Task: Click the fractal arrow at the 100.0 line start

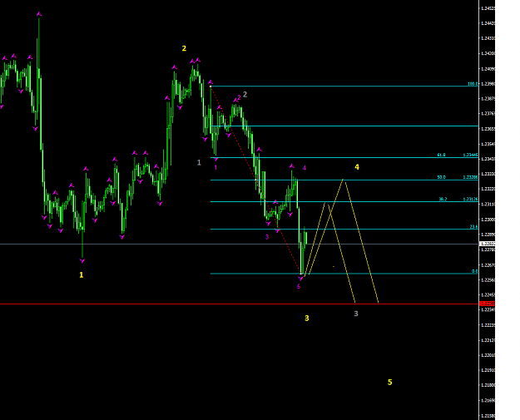Action: (210, 82)
